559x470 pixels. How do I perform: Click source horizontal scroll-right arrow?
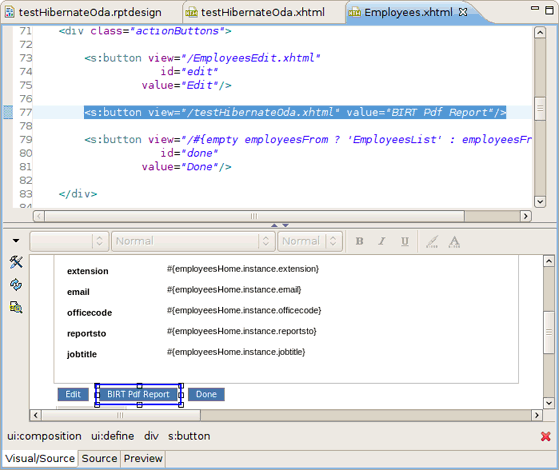(x=525, y=216)
